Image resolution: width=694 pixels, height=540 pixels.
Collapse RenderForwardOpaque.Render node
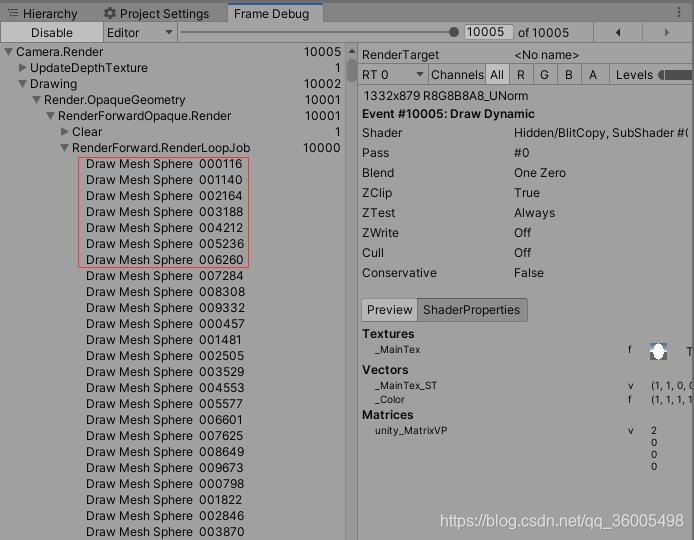50,116
